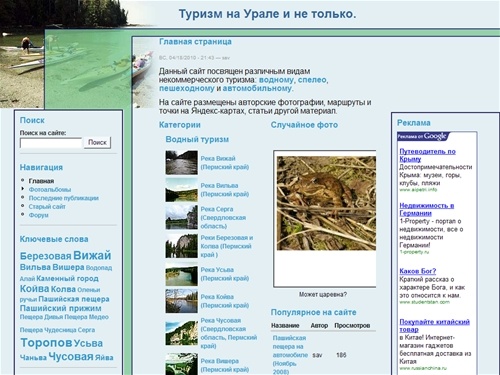Open Фотоальбомы in navigation

point(50,190)
